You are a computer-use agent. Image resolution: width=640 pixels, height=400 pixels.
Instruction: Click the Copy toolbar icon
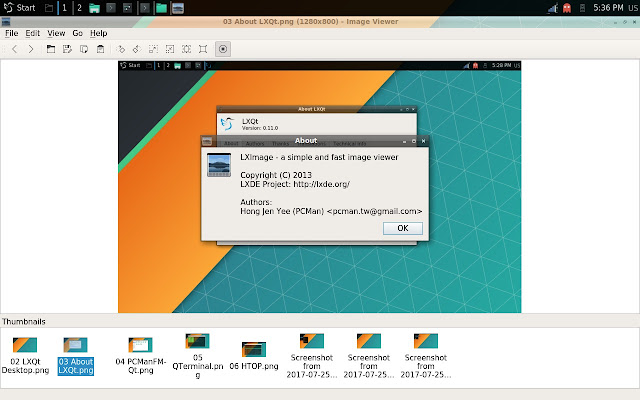tap(84, 49)
